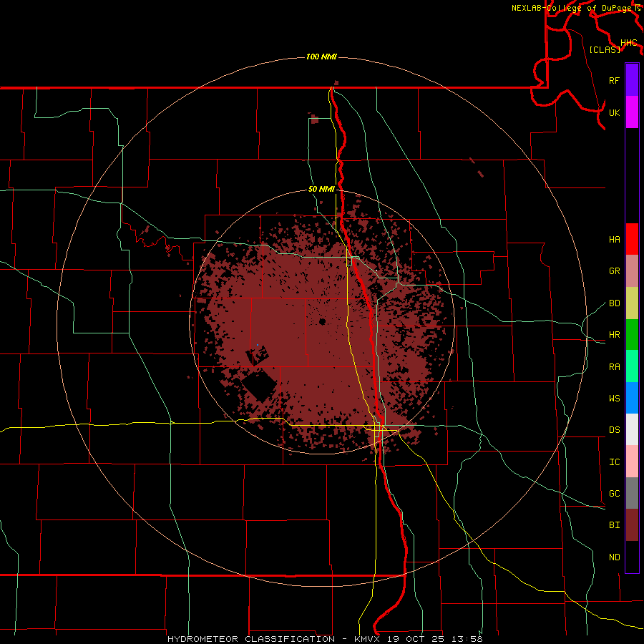Screen dimensions: 644x644
Task: Click the BD yellow legend swatch
Action: click(x=632, y=303)
